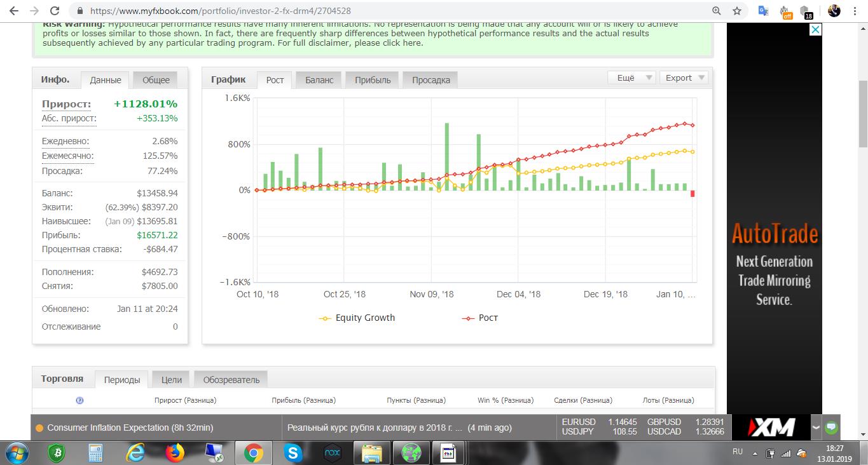Click EURUSD quote in ticker
The width and height of the screenshot is (868, 465).
coord(600,422)
